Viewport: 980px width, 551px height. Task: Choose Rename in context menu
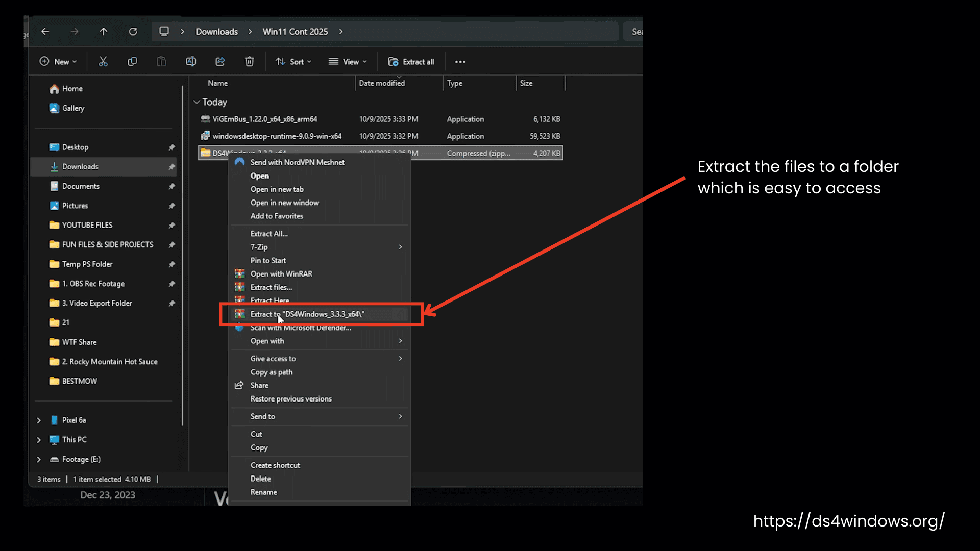[320, 492]
